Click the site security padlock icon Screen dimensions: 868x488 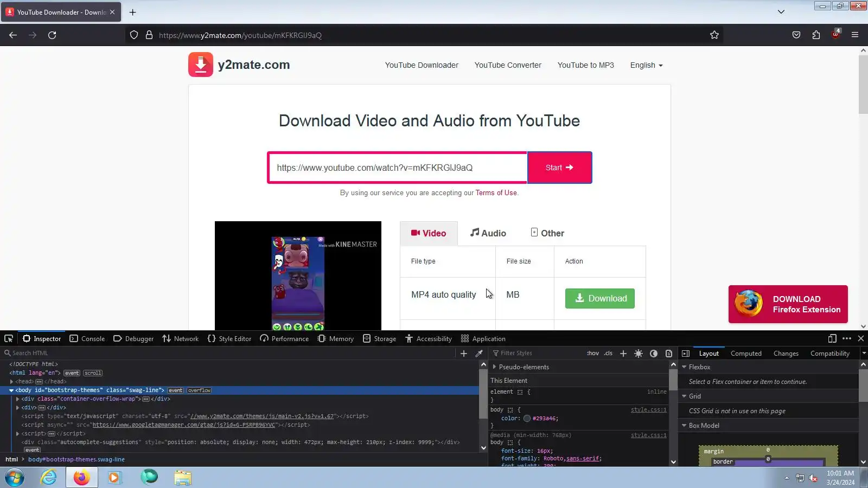(149, 35)
